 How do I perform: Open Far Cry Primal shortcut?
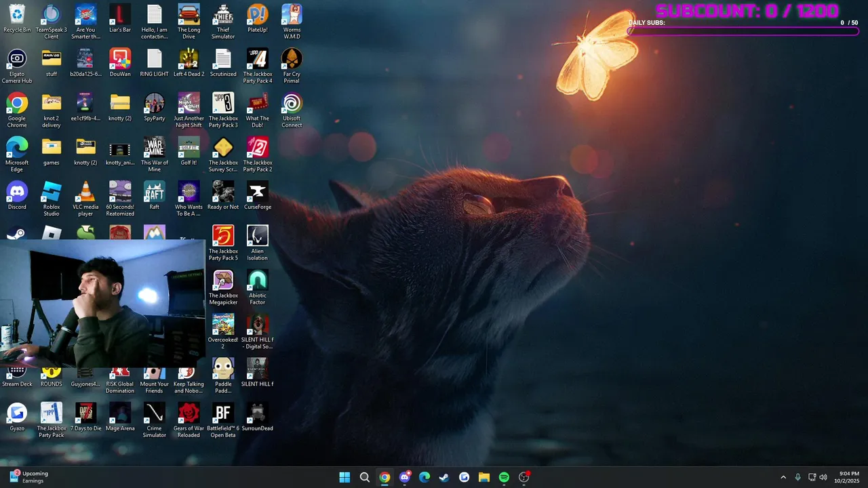292,66
